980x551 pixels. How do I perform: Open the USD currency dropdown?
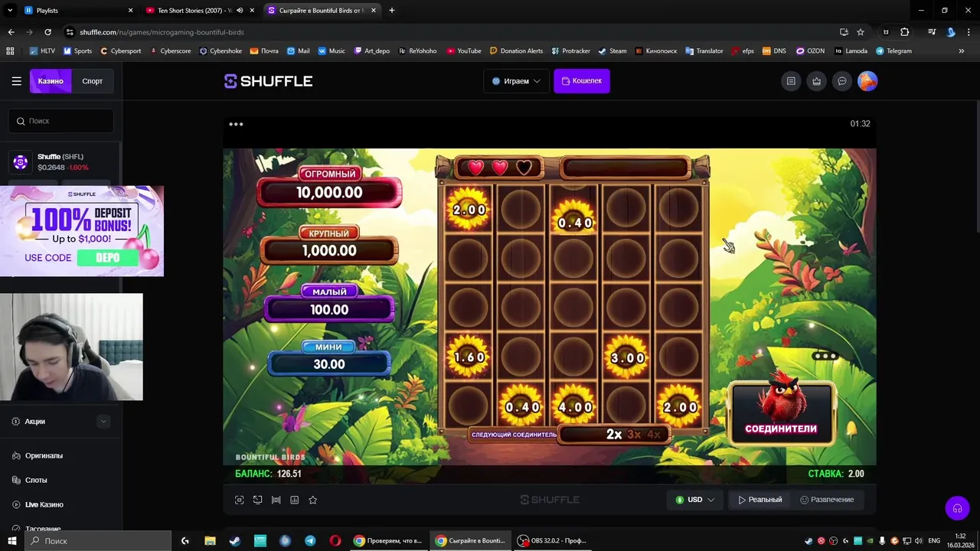coord(695,500)
